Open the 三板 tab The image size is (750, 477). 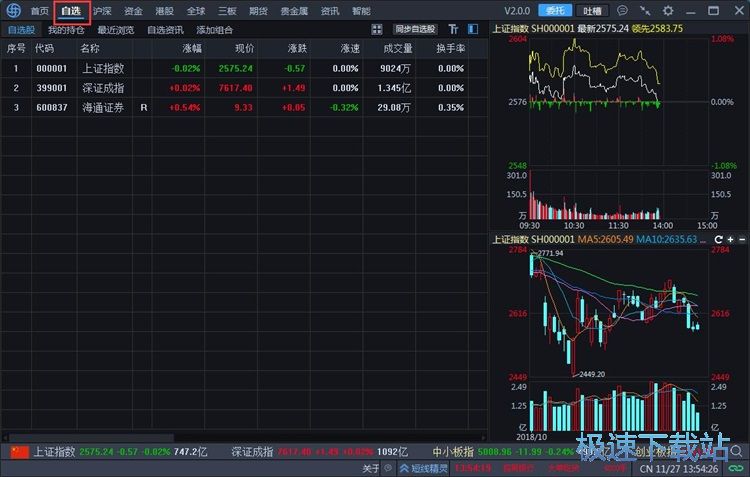click(x=227, y=11)
